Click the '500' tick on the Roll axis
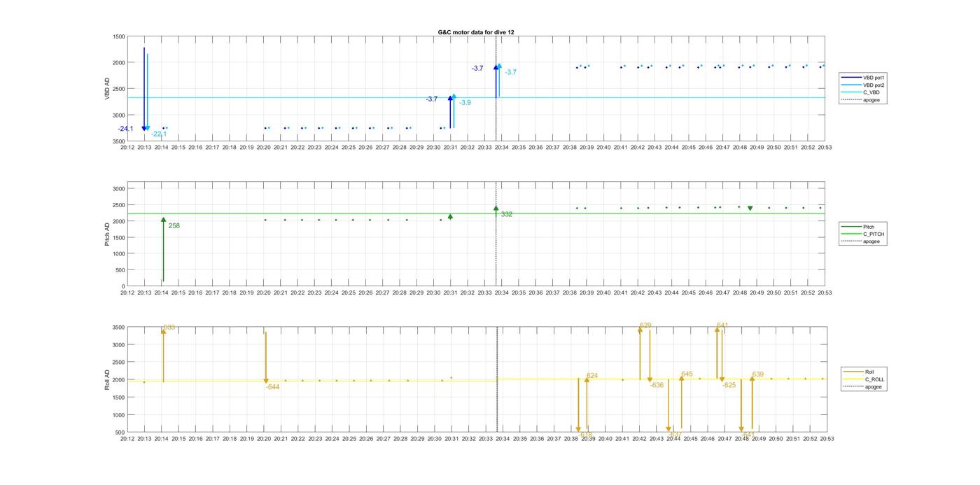 pos(121,433)
